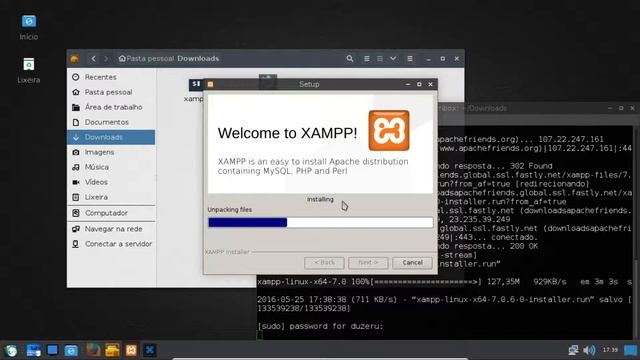Image resolution: width=640 pixels, height=360 pixels.
Task: Maximize the terminal window
Action: pos(621,108)
